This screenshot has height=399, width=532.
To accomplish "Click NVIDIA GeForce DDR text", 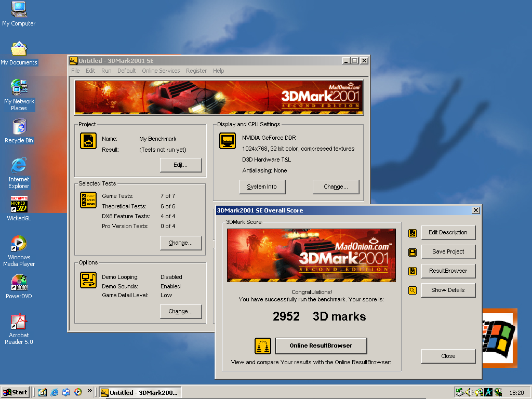I will [269, 138].
